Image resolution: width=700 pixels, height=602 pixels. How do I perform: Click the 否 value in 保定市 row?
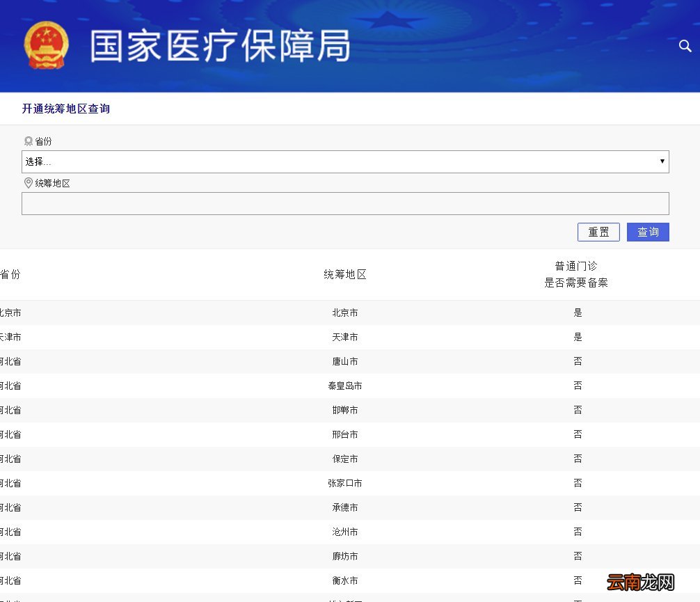point(578,459)
